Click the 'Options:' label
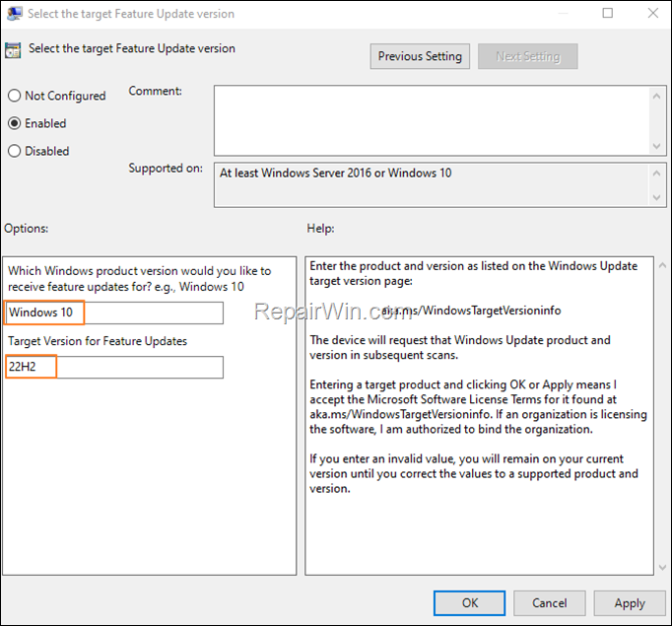The width and height of the screenshot is (672, 626). pyautogui.click(x=27, y=228)
